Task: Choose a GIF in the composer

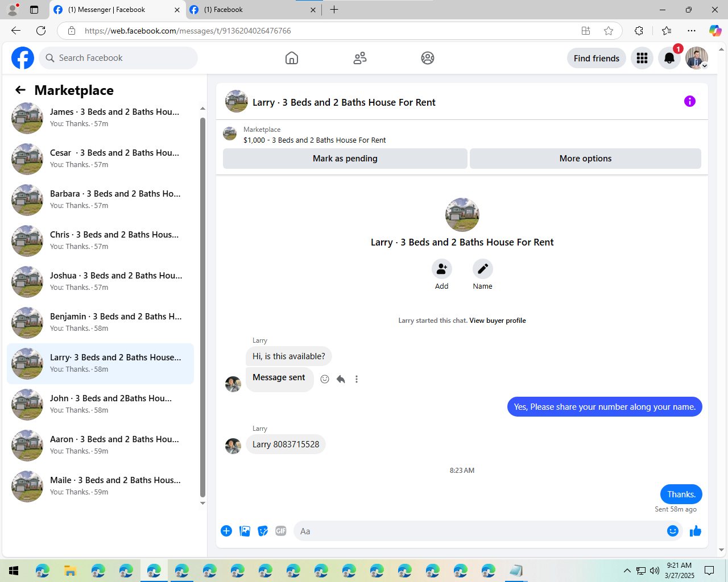Action: (281, 531)
